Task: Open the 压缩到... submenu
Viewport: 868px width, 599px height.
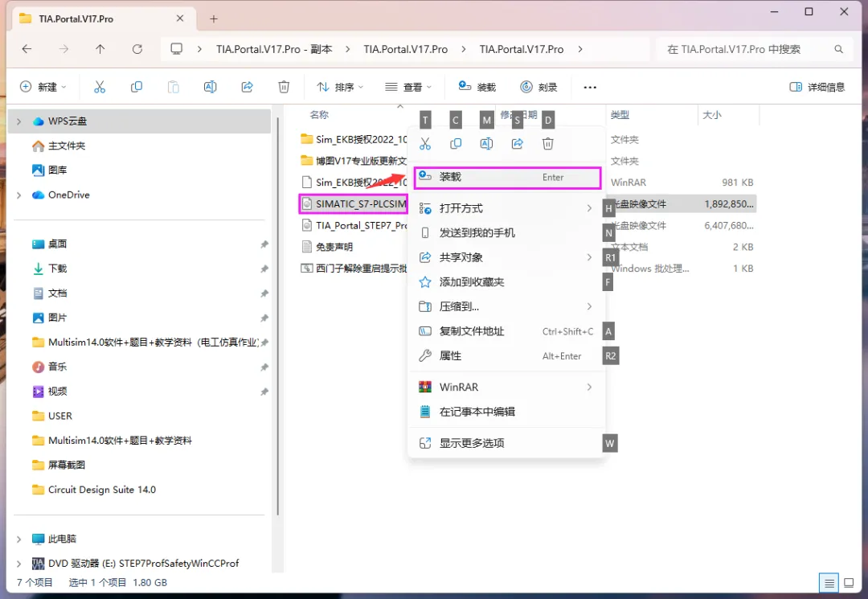Action: pos(507,306)
